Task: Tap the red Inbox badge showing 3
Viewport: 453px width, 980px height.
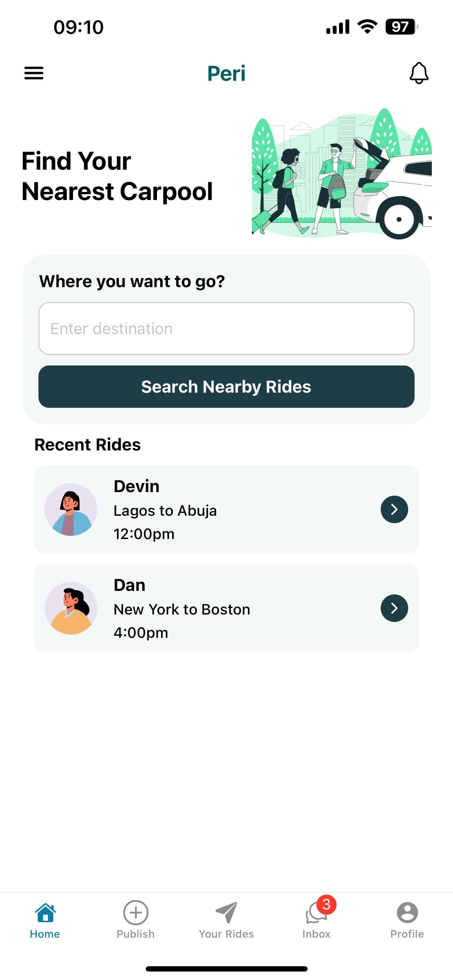Action: [326, 904]
